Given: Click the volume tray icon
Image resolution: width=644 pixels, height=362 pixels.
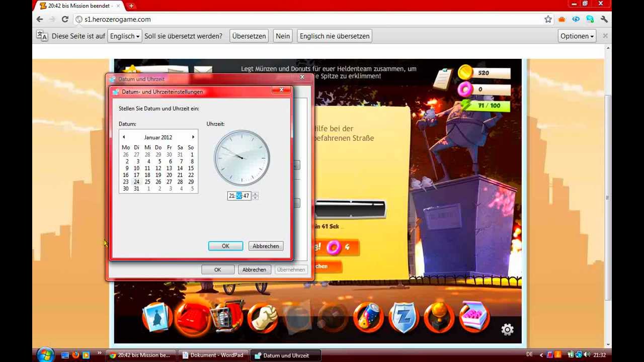Looking at the screenshot, I should click(x=587, y=355).
